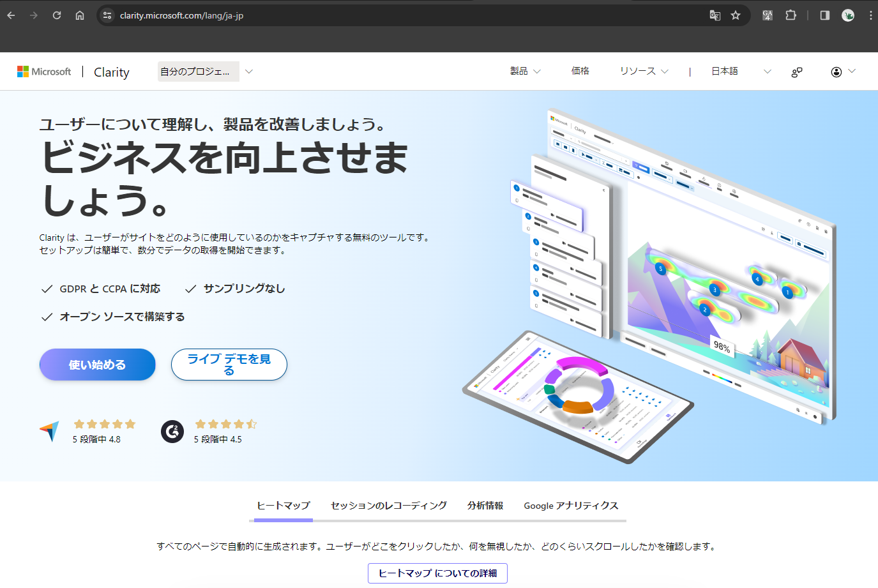Click the サンプリングなし text
Image resolution: width=878 pixels, height=588 pixels.
(245, 289)
